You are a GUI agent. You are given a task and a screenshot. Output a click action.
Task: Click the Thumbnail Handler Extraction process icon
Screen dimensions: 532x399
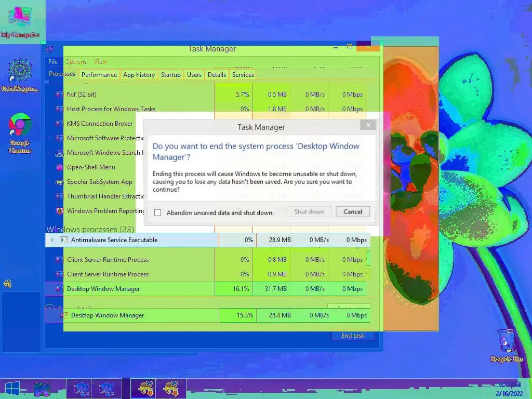pos(59,196)
